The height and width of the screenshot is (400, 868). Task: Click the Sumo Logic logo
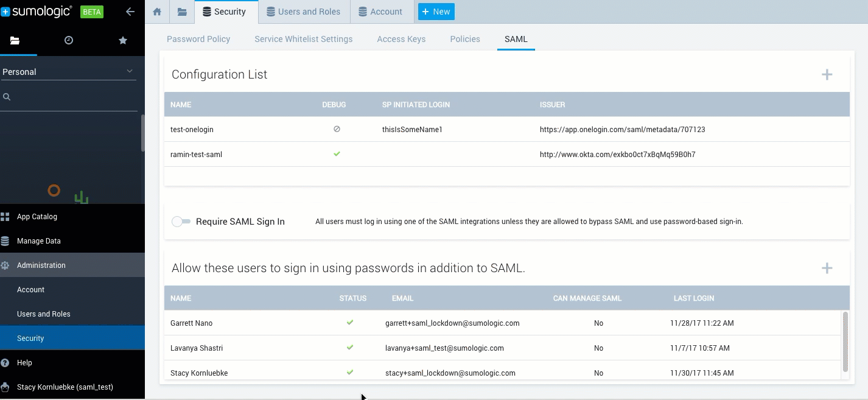tap(38, 12)
